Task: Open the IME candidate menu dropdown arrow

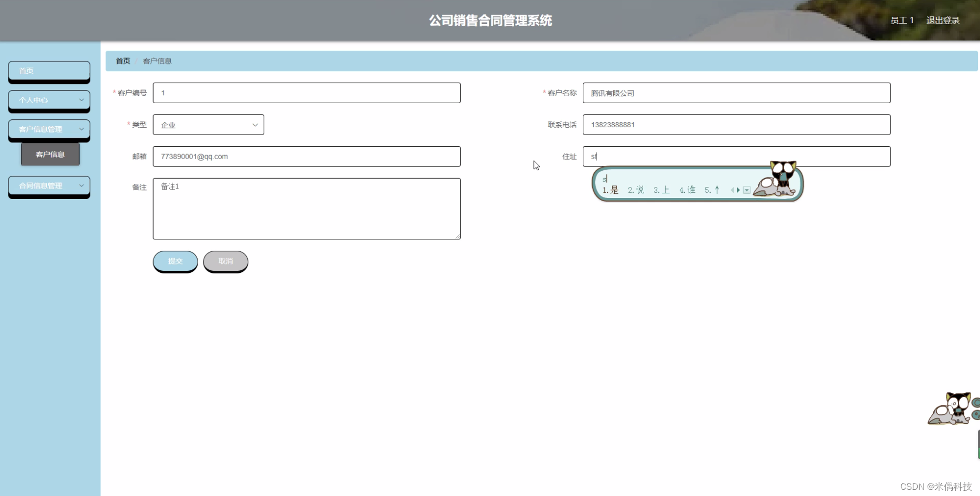Action: click(x=747, y=190)
